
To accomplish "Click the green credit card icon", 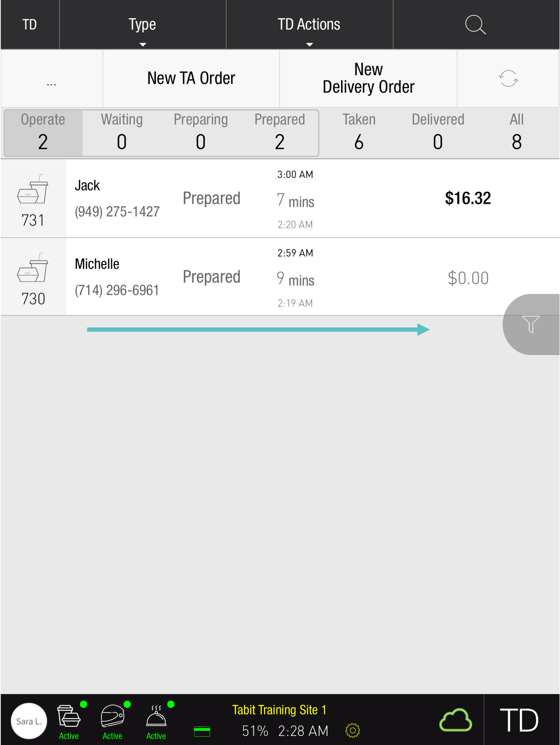I will (x=202, y=731).
